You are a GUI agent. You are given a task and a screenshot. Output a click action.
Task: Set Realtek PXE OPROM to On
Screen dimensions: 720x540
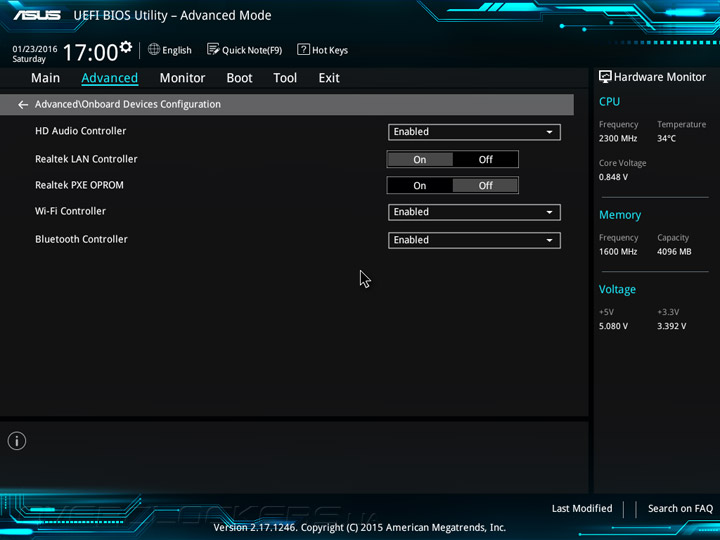point(420,186)
